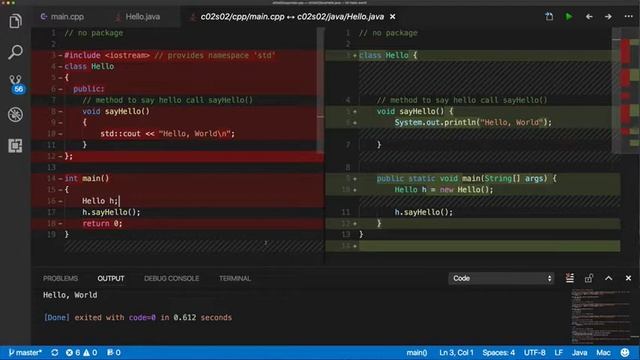The height and width of the screenshot is (360, 640).
Task: Close the bottom panel
Action: 628,278
